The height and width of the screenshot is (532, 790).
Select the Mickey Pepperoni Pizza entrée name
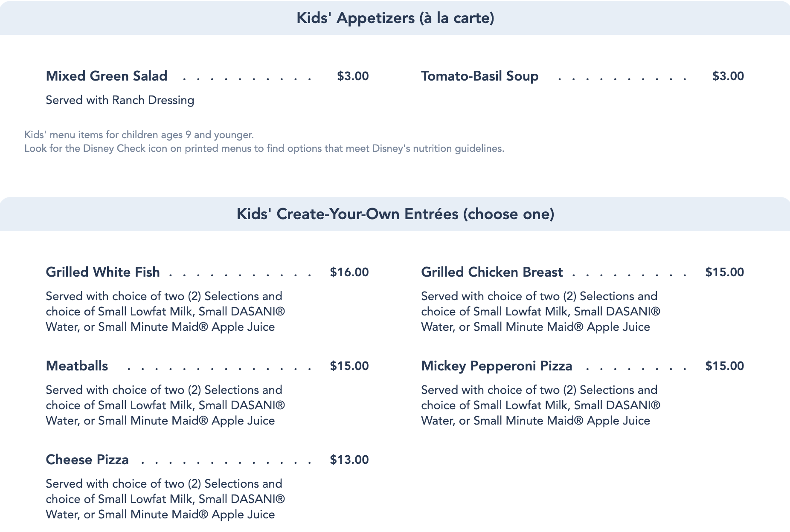click(x=497, y=366)
